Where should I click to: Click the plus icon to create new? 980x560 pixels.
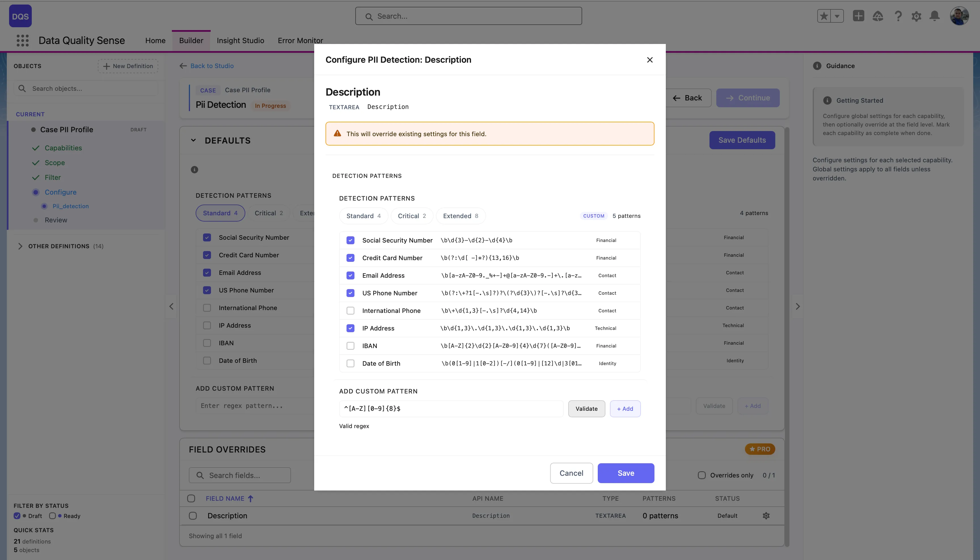859,16
